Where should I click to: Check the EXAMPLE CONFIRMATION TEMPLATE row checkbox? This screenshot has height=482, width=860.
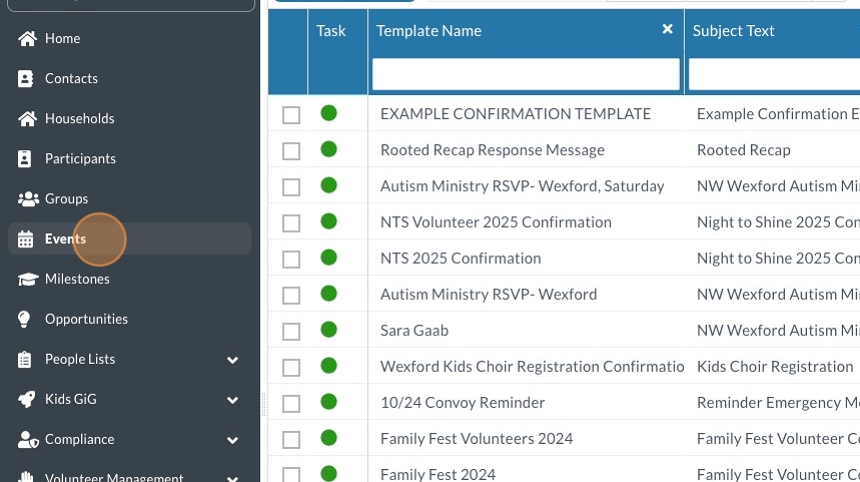point(291,115)
